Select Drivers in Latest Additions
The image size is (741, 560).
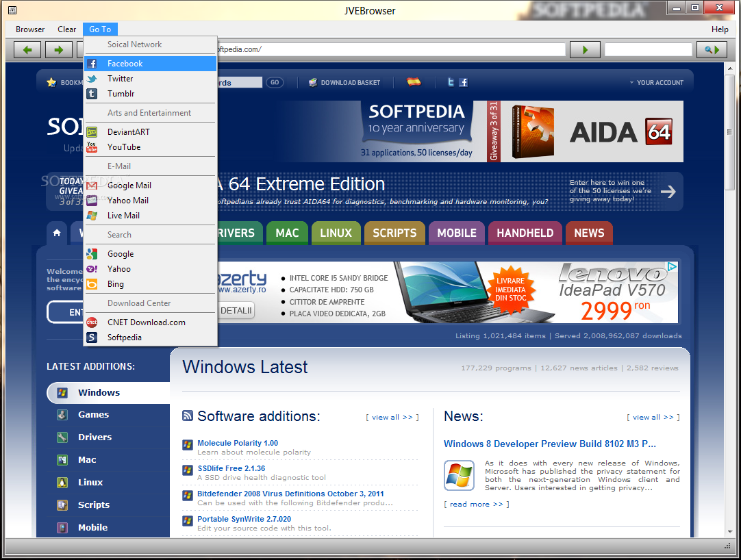click(95, 437)
